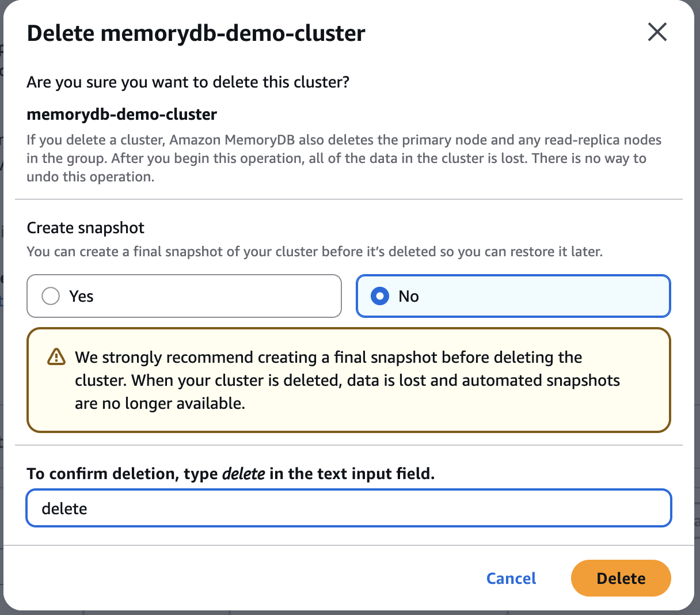Close the delete cluster dialog with X
This screenshot has width=700, height=615.
[x=657, y=32]
